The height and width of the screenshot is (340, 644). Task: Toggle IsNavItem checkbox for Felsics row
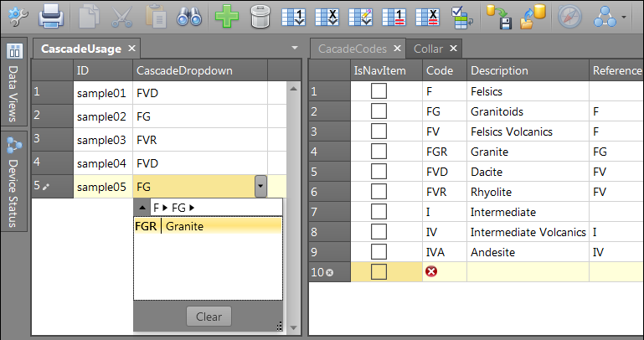(x=379, y=91)
